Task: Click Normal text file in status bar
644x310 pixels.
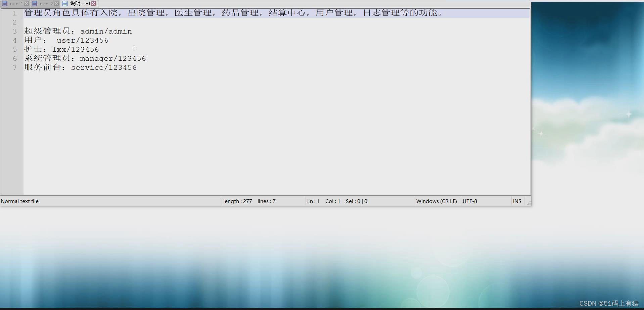Action: (x=20, y=201)
